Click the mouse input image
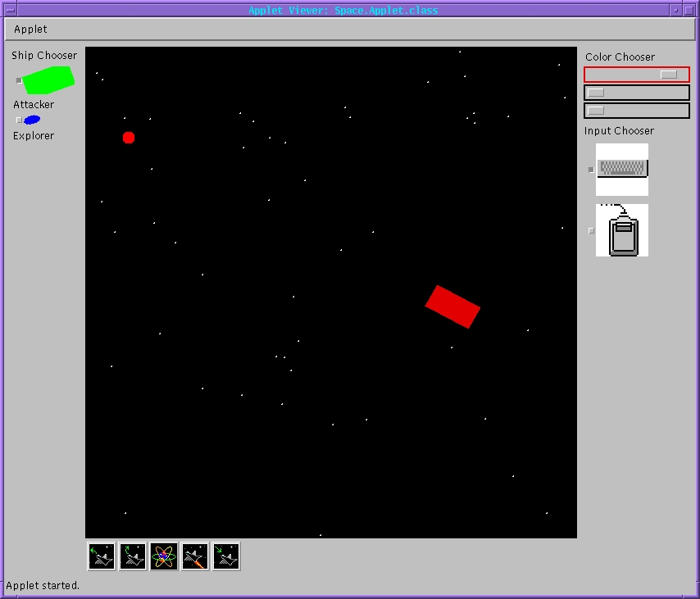 coord(622,230)
